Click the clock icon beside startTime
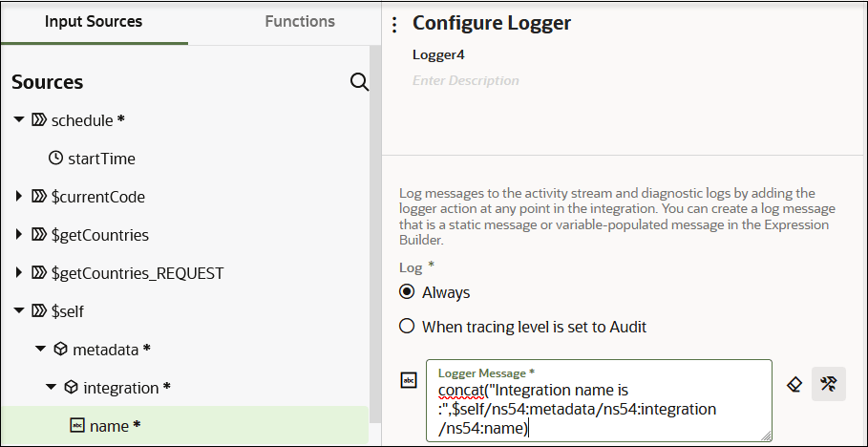The height and width of the screenshot is (447, 868). pyautogui.click(x=56, y=159)
